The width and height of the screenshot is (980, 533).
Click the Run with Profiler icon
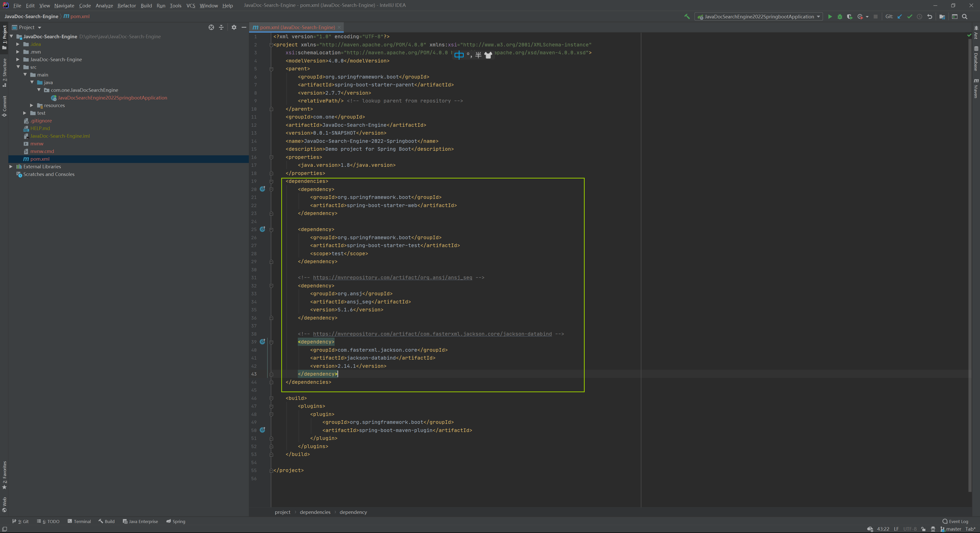tap(860, 17)
